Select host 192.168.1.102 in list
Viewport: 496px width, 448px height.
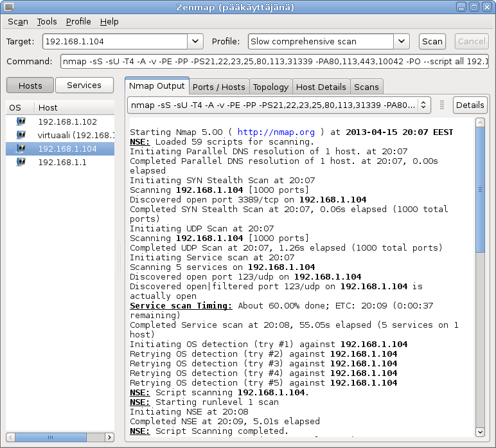60,122
